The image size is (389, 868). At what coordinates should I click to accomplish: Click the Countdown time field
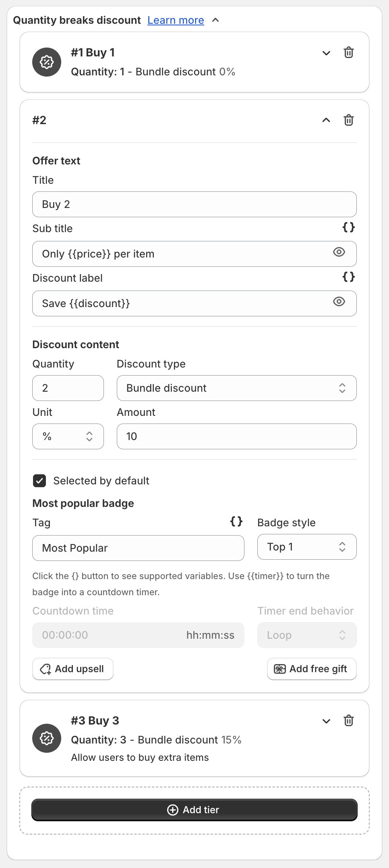tap(138, 635)
